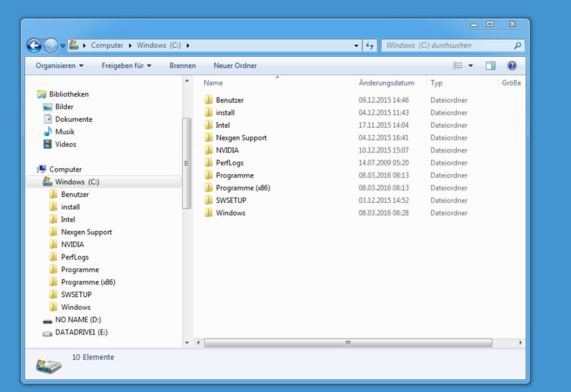
Task: Select Programme folder in navigation tree
Action: click(x=74, y=270)
